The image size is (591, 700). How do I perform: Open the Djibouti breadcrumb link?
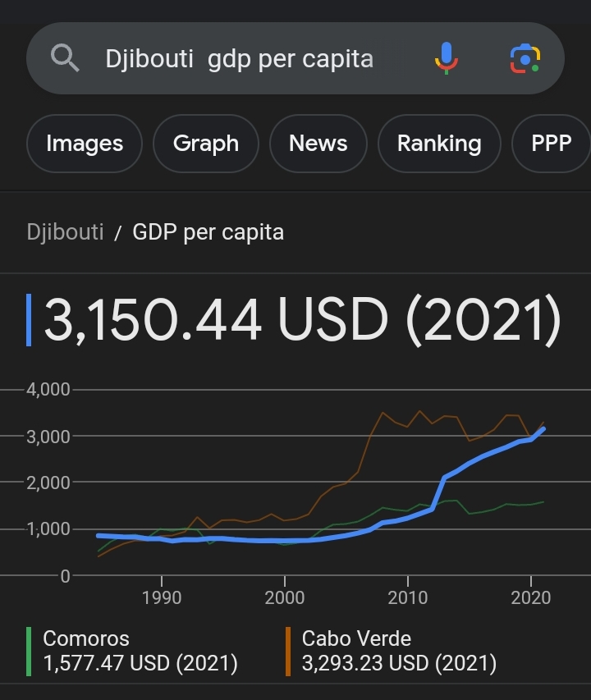click(65, 232)
